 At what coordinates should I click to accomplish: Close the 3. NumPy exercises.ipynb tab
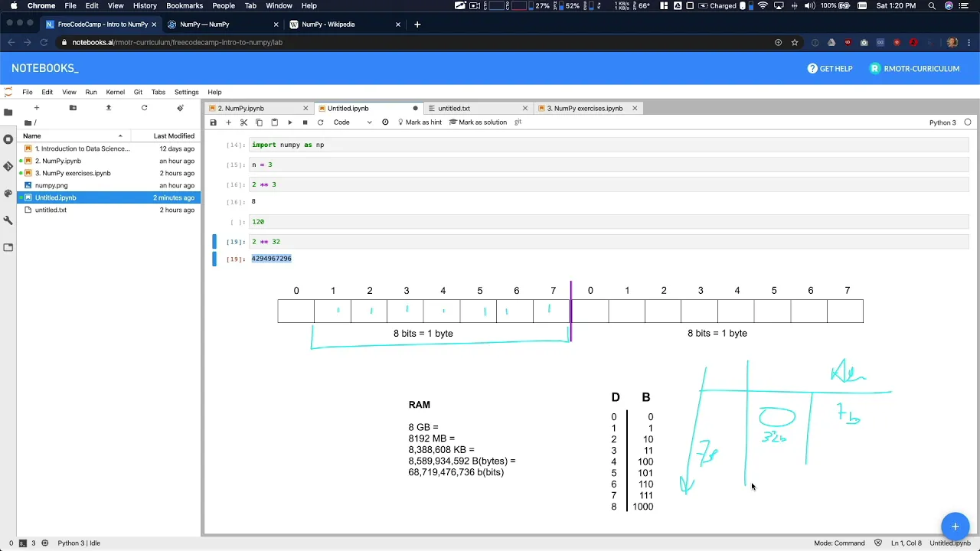[635, 109]
